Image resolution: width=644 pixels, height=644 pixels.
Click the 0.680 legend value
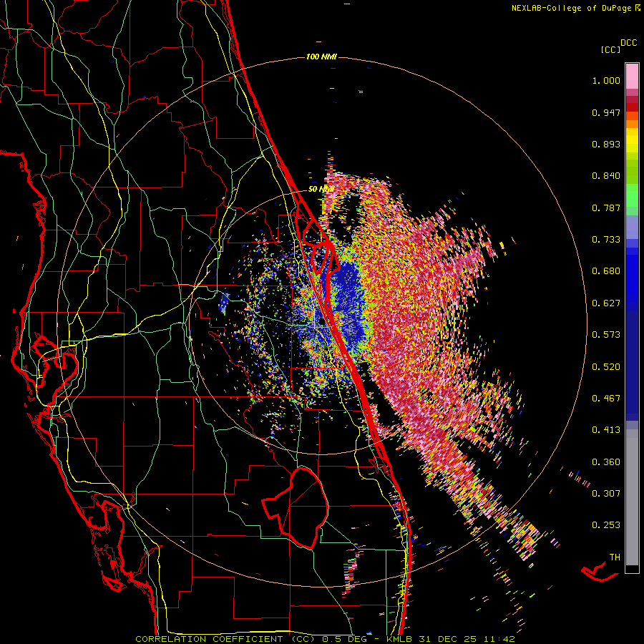coord(606,271)
